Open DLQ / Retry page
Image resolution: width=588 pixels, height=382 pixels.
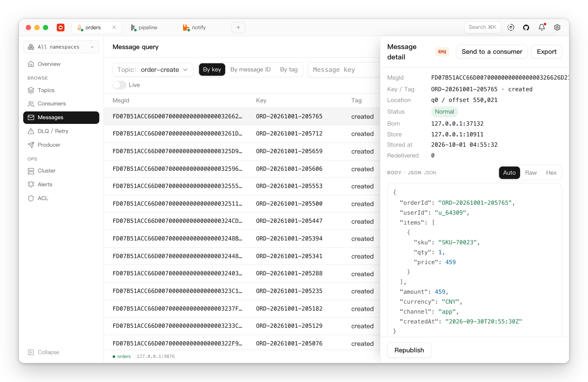pyautogui.click(x=61, y=131)
